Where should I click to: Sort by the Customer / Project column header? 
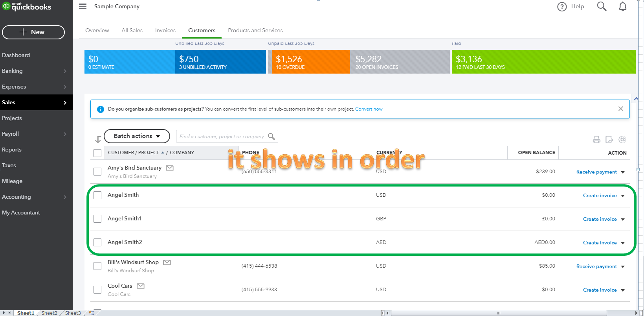[x=136, y=153]
